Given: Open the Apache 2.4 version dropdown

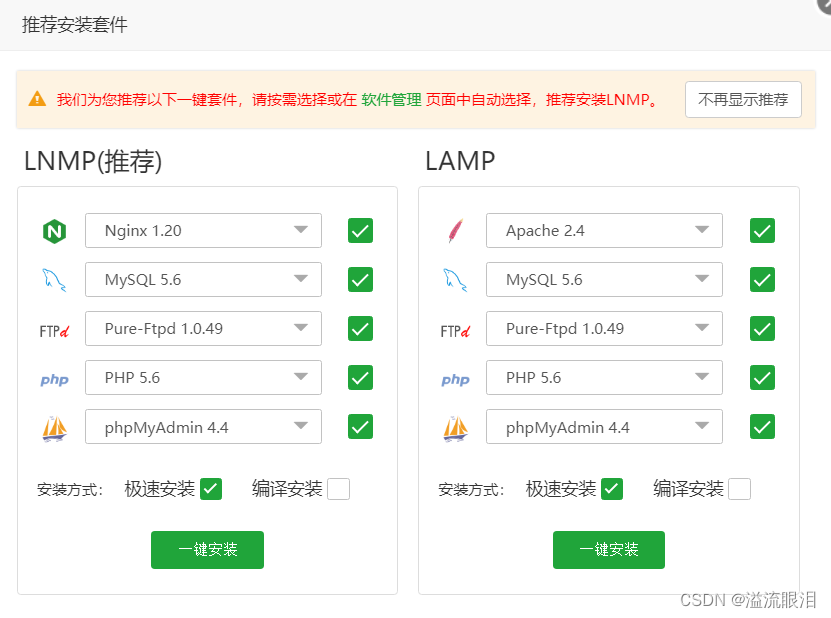Looking at the screenshot, I should (604, 231).
